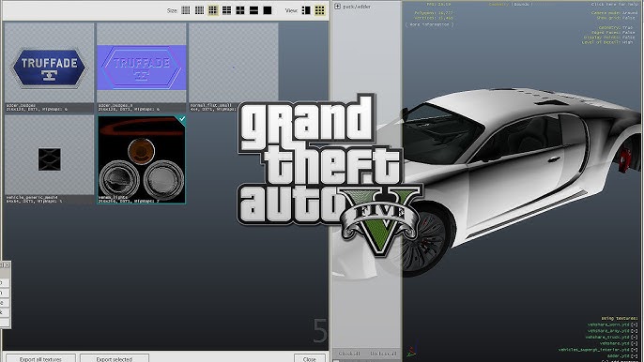
Task: Click the Export all textures button
Action: click(x=40, y=358)
